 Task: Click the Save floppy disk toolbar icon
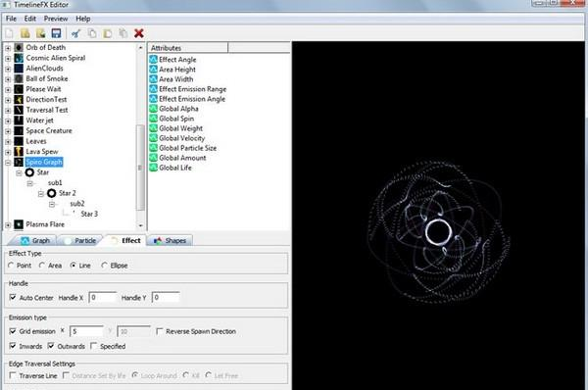pos(56,33)
